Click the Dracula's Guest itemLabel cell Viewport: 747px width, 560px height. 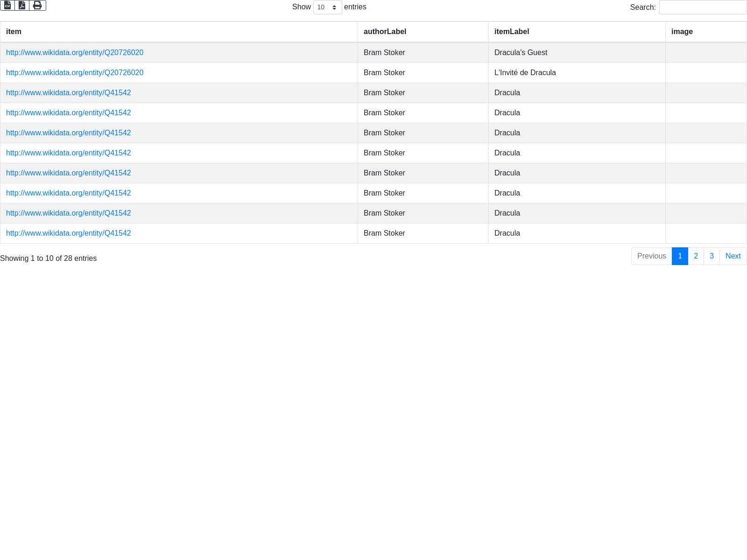coord(521,53)
